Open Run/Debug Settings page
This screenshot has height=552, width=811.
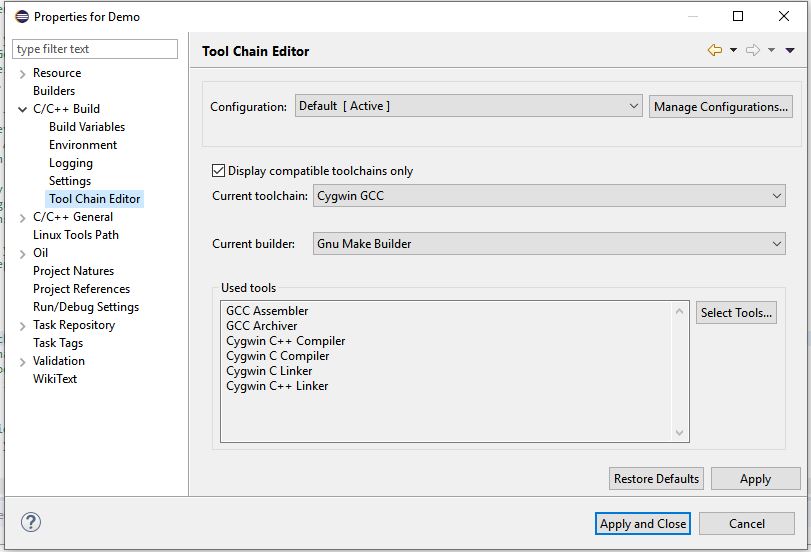click(x=86, y=307)
